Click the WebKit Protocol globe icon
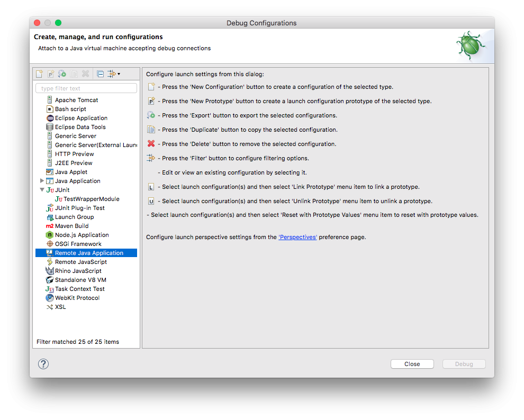Viewport: 524px width, 420px height. pyautogui.click(x=50, y=298)
